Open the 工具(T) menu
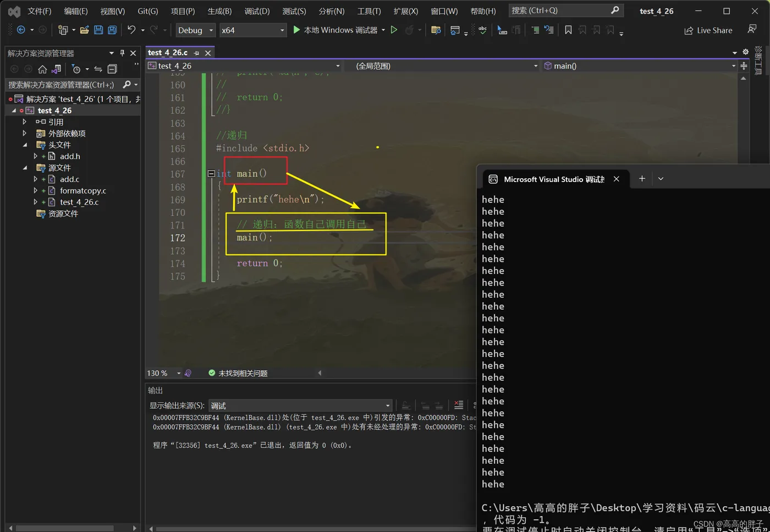Viewport: 770px width, 532px height. (369, 11)
